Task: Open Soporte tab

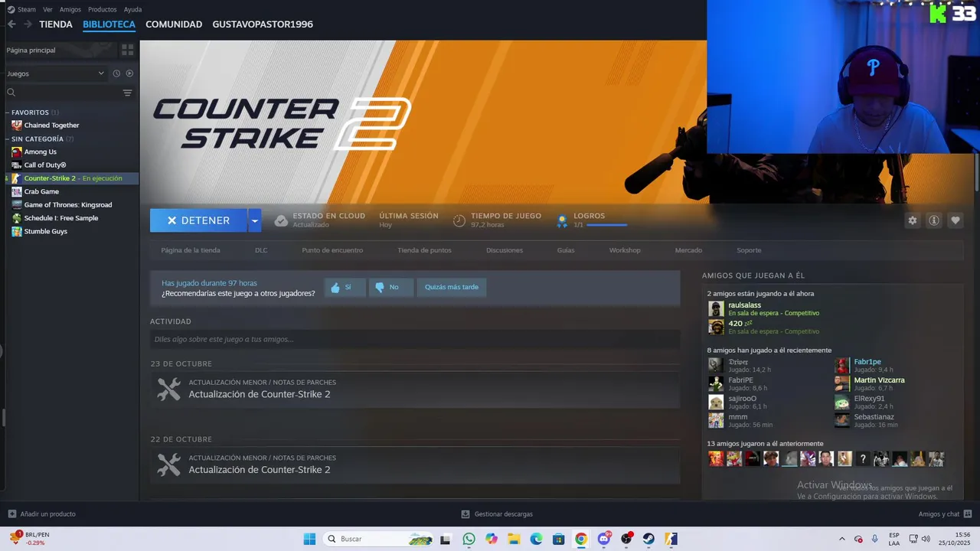Action: (749, 250)
